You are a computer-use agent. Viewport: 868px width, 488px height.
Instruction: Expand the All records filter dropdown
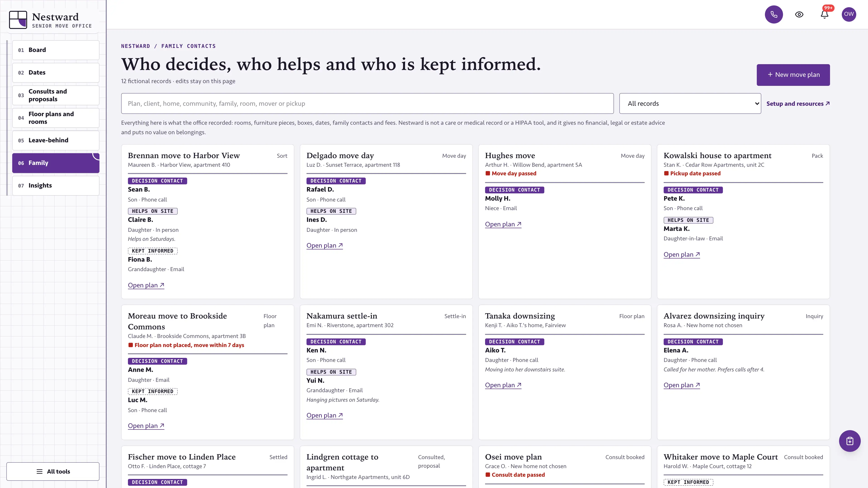pos(690,103)
